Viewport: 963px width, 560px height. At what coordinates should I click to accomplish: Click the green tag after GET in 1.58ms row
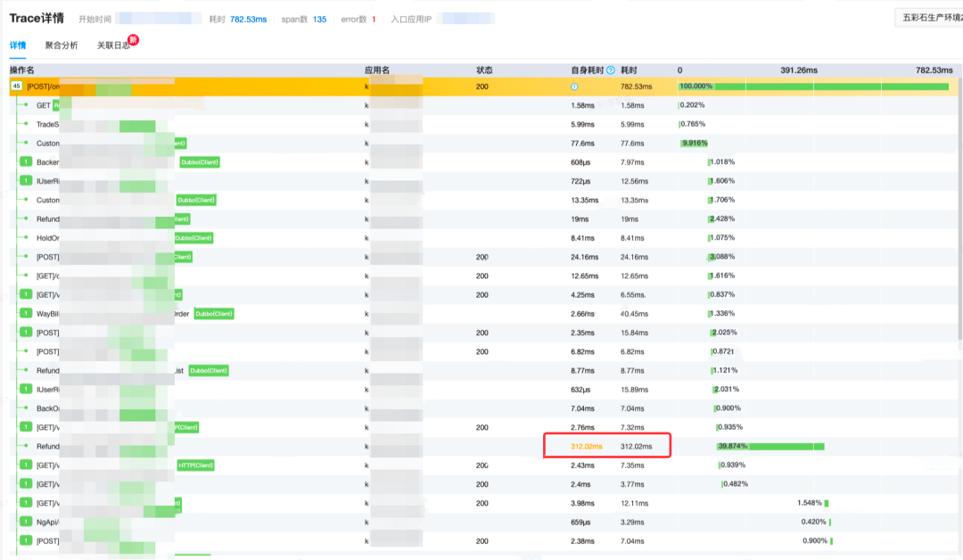pyautogui.click(x=56, y=105)
